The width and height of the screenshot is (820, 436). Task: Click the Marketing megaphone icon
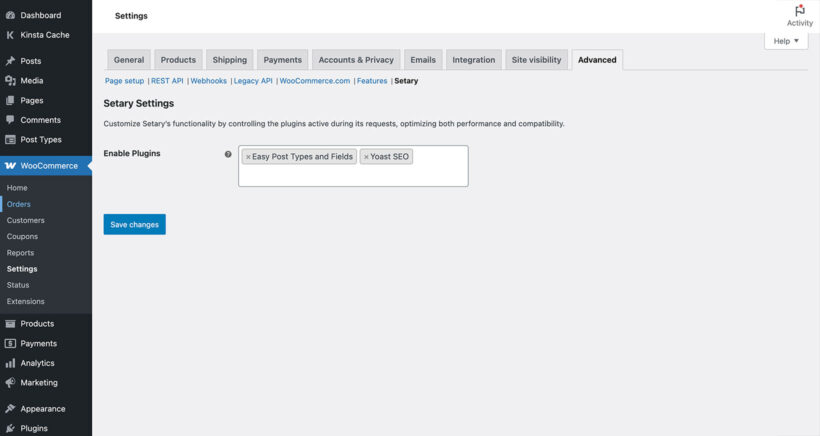10,383
